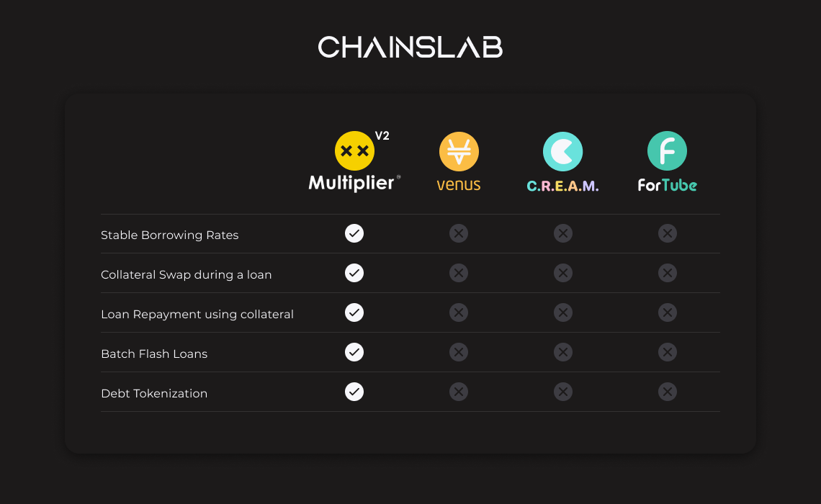Click the Multiplier checkmark for Stable Borrowing Rates
Viewport: 821px width, 504px height.
click(354, 233)
